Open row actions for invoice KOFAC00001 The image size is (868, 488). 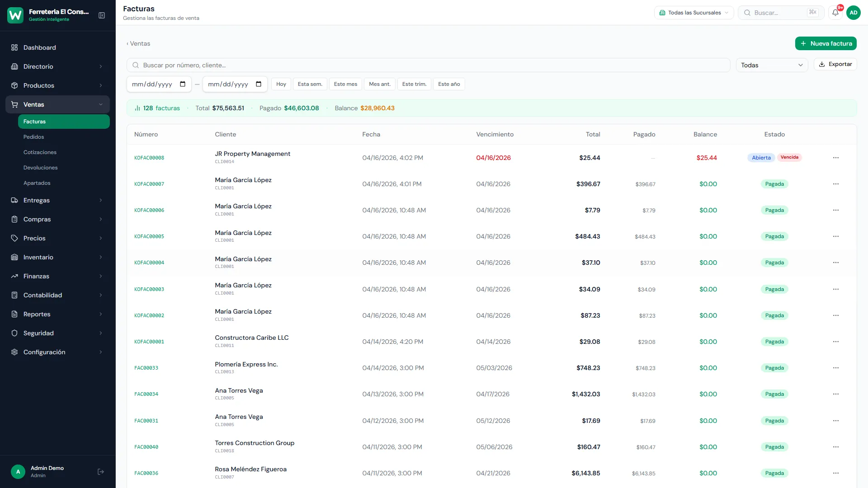835,342
